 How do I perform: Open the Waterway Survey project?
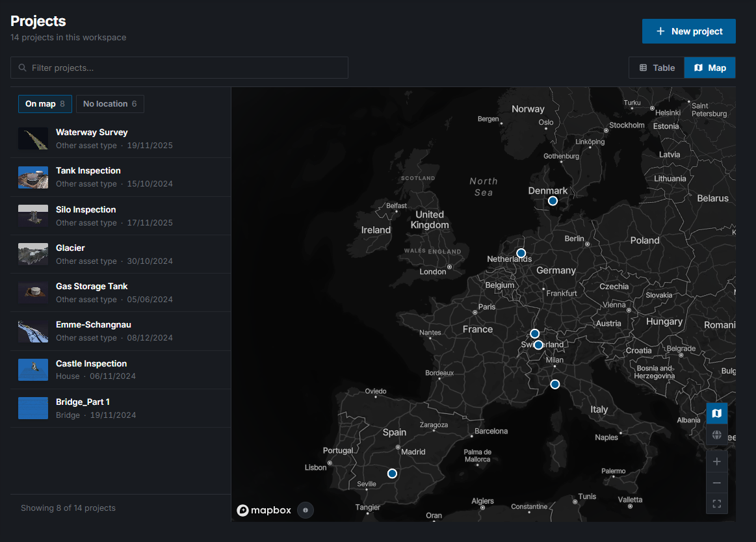click(120, 138)
